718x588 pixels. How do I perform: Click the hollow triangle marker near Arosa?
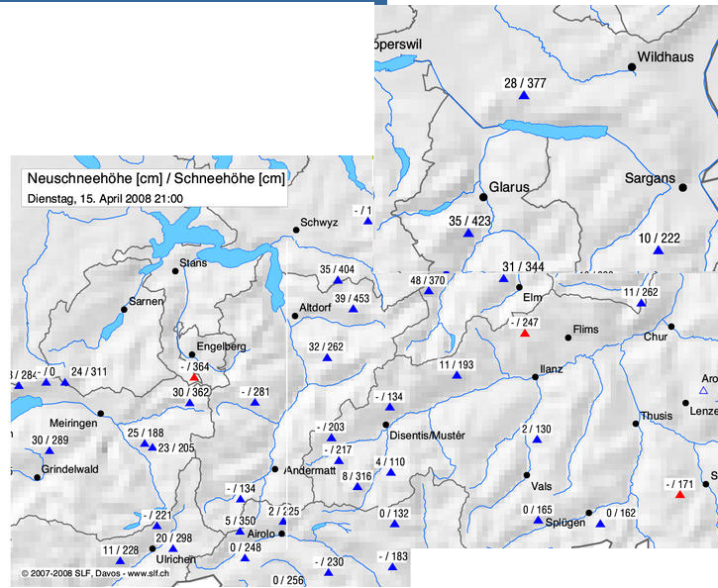pos(703,390)
